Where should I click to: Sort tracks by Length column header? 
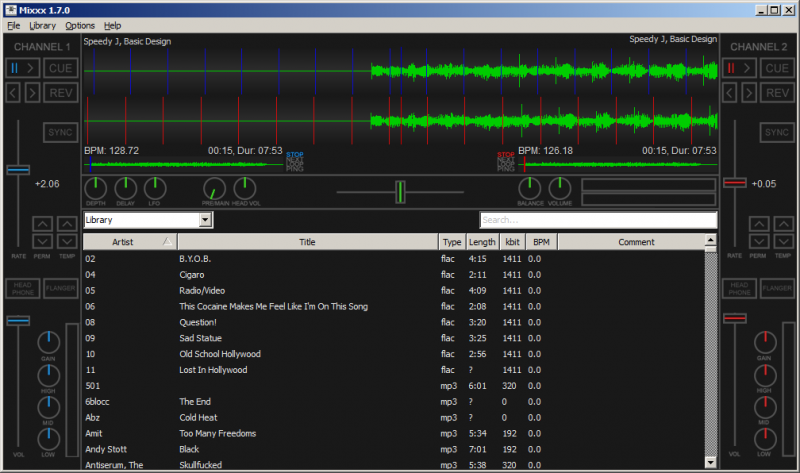482,242
